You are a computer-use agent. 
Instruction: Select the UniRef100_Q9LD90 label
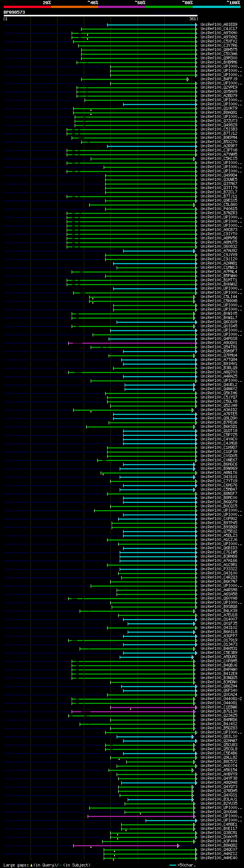pyautogui.click(x=219, y=418)
